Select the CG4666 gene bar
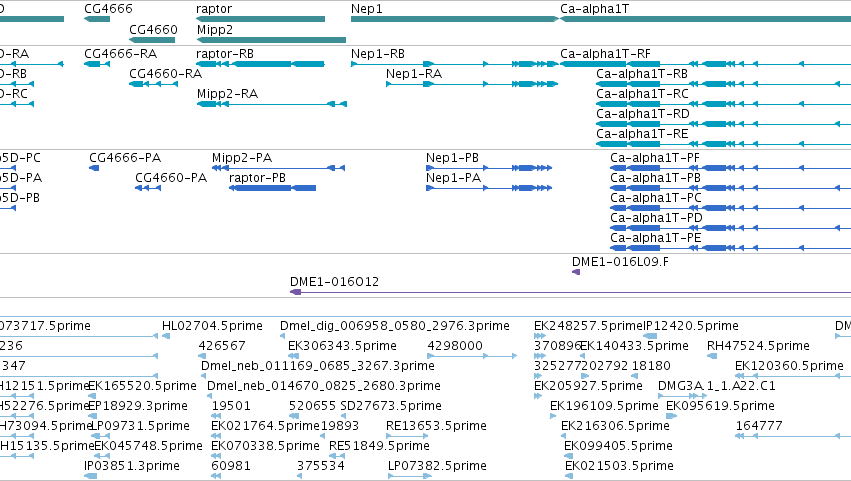851x481 pixels. (97, 19)
